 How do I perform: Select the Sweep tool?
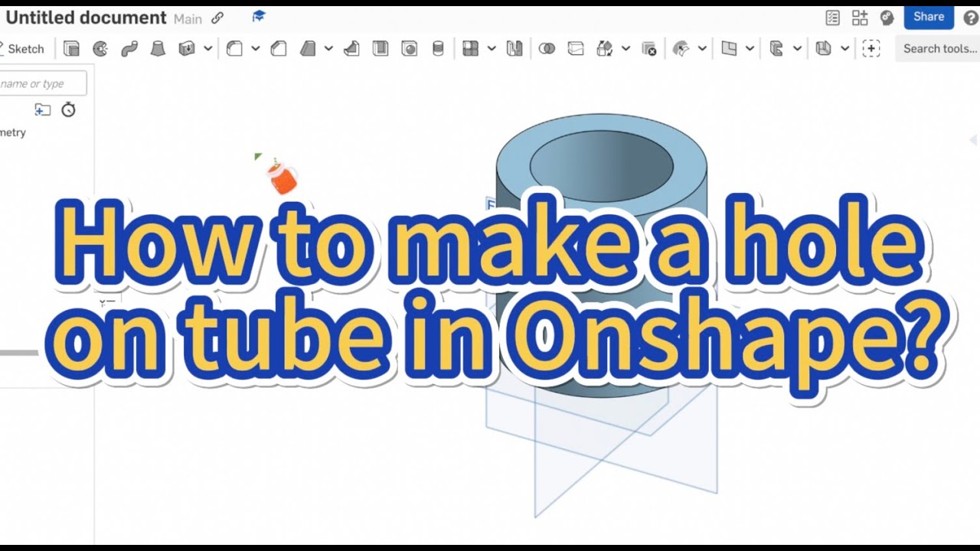coord(129,49)
